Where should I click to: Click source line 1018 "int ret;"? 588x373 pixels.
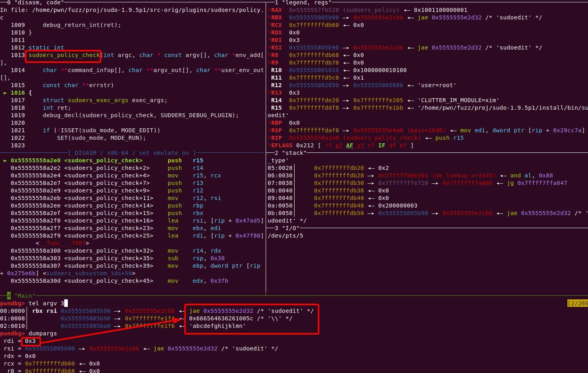57,108
